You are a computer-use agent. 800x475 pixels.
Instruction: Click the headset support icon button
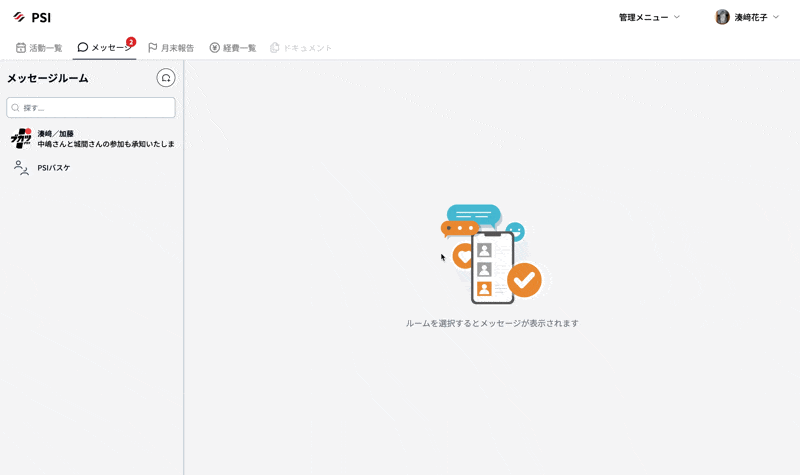coord(166,78)
